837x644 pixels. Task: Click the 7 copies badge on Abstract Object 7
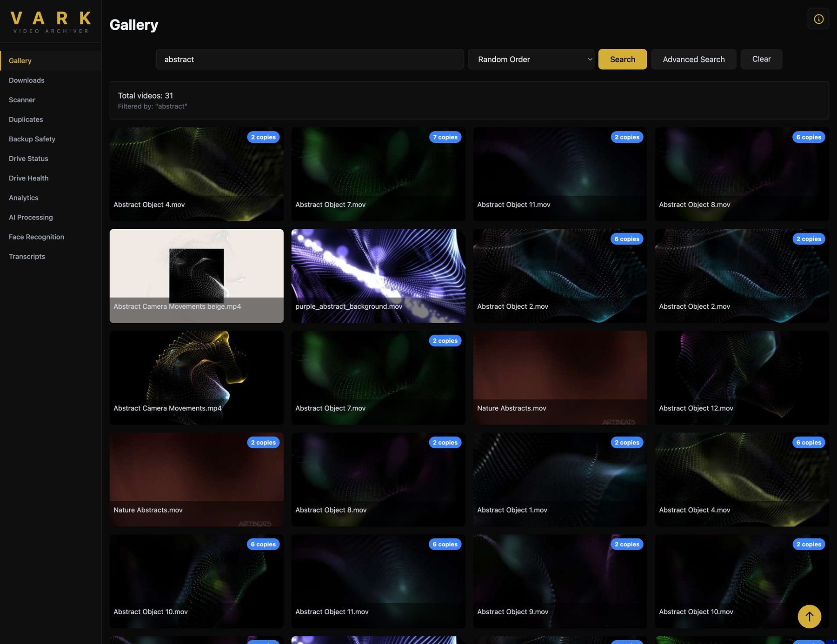pyautogui.click(x=445, y=137)
